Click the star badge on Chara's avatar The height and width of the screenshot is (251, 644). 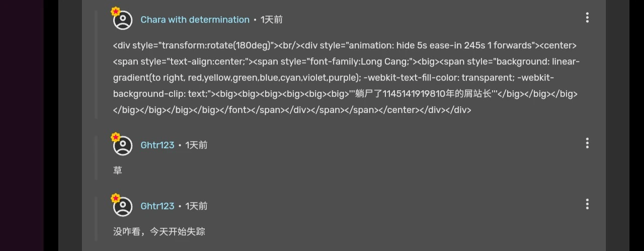[x=116, y=11]
